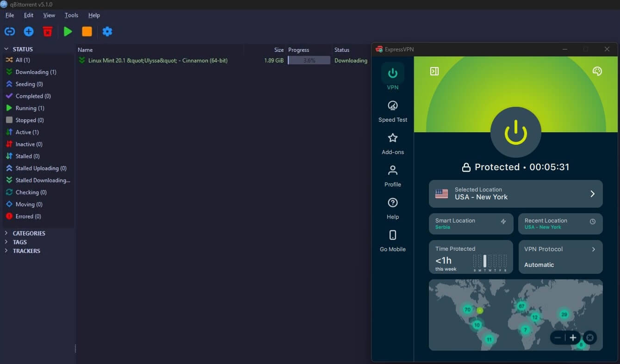This screenshot has width=620, height=364.
Task: Open the File menu
Action: 10,15
